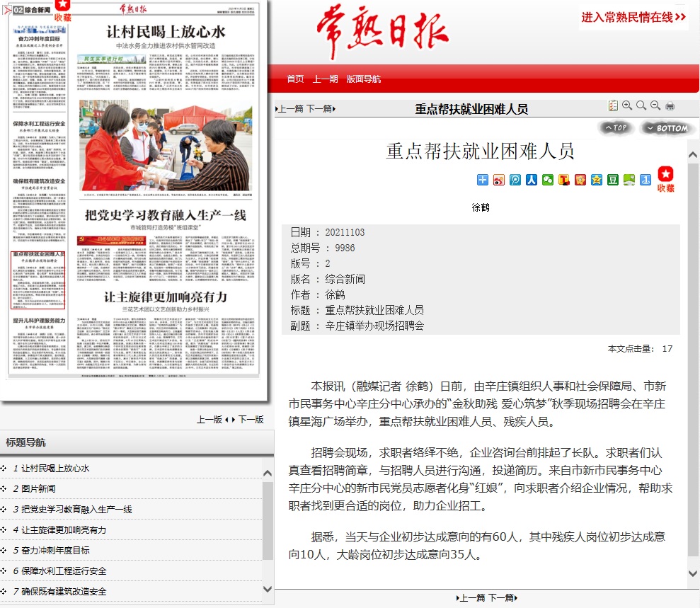
Task: Jump to end with the BOTTOM button
Action: pos(667,128)
